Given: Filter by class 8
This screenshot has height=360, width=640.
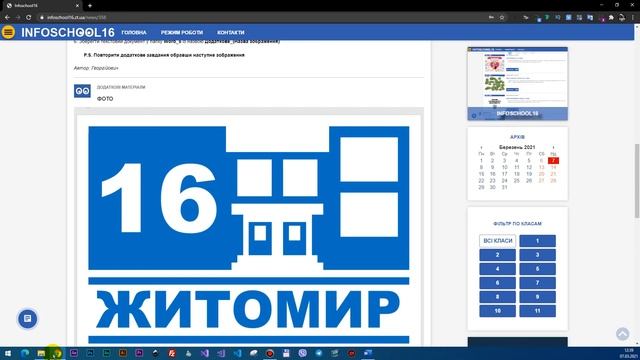Looking at the screenshot, I should pyautogui.click(x=498, y=297).
